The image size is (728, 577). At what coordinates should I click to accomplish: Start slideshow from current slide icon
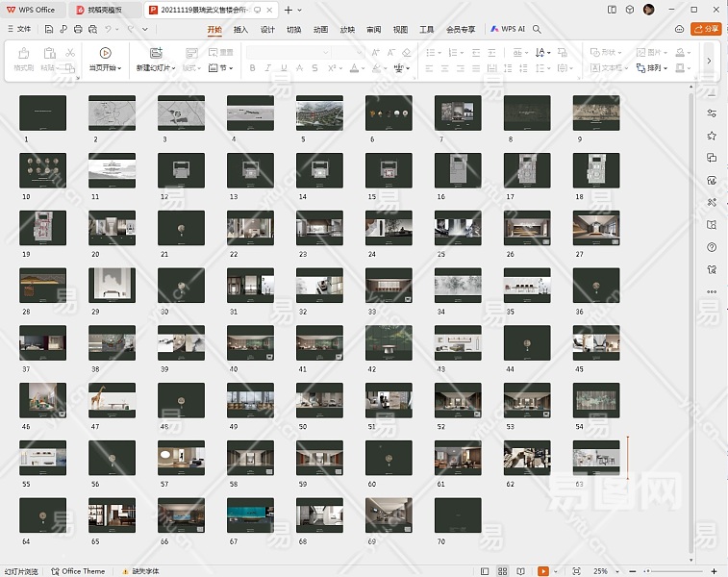pyautogui.click(x=105, y=53)
